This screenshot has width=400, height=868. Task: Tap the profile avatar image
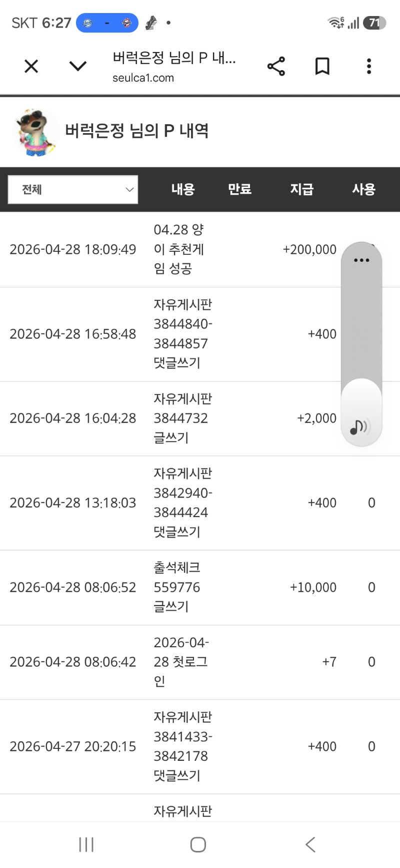[35, 132]
